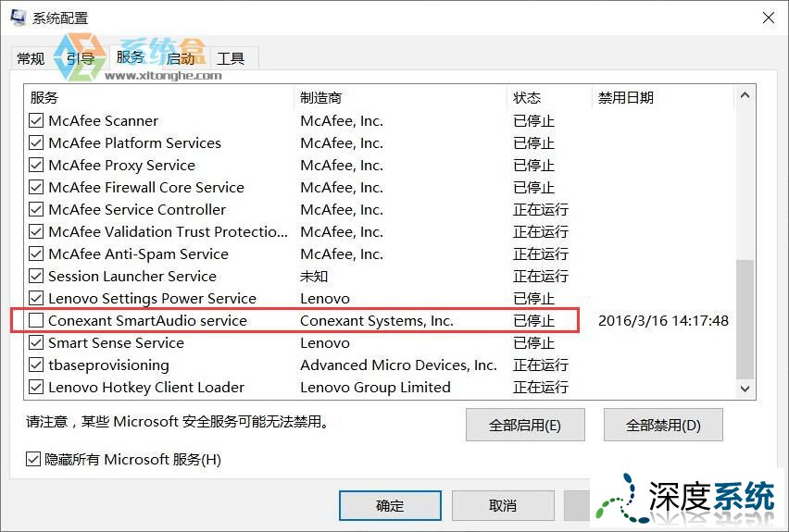This screenshot has width=789, height=532.
Task: Click 全部启用(E) button
Action: (525, 425)
